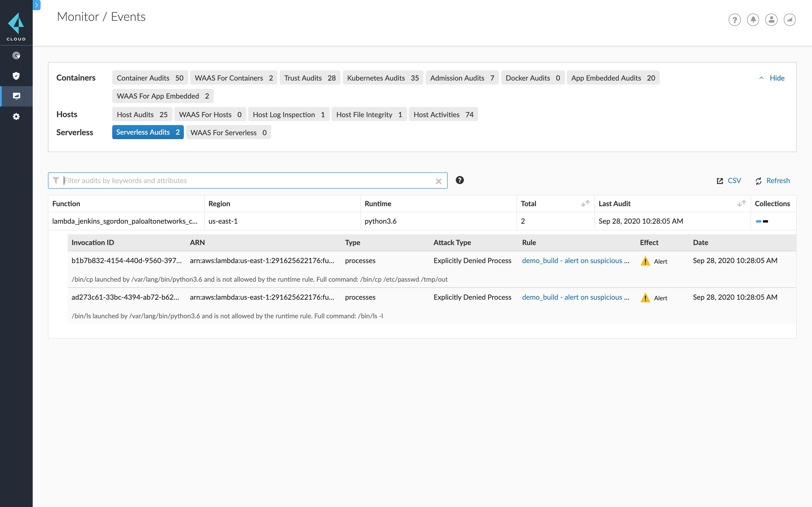Open the demo_build suspicious rule link
The image size is (812, 507).
tap(575, 261)
